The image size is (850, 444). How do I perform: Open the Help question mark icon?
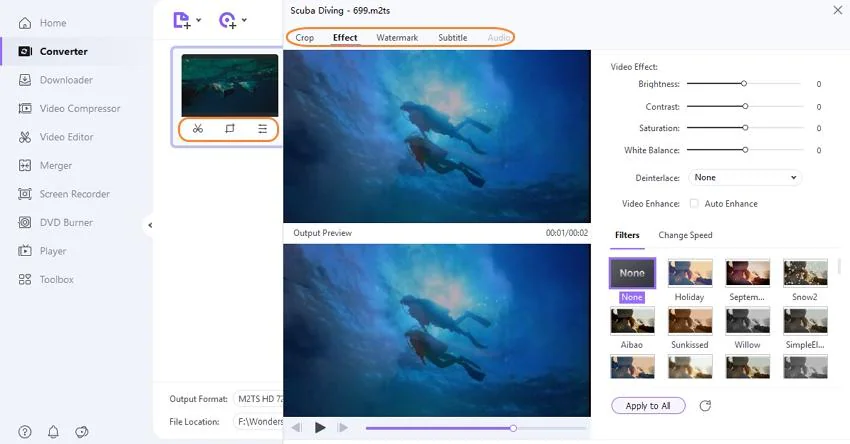[x=25, y=432]
